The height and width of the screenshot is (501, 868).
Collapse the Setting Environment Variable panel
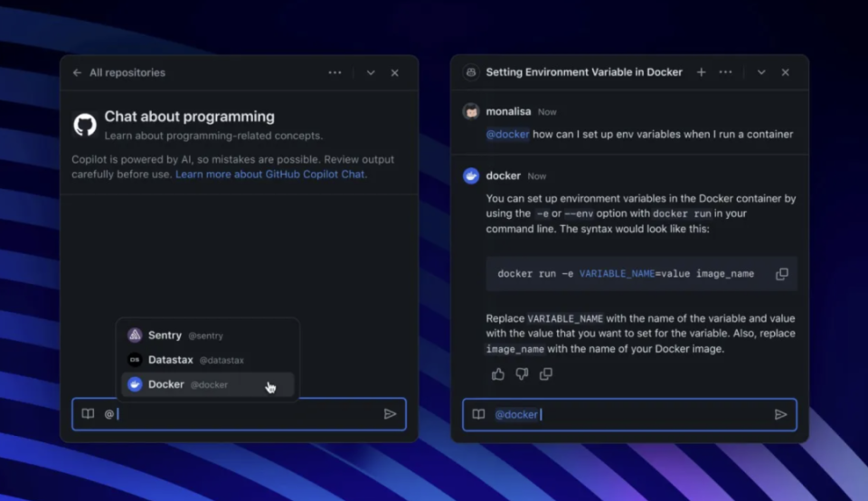[761, 72]
